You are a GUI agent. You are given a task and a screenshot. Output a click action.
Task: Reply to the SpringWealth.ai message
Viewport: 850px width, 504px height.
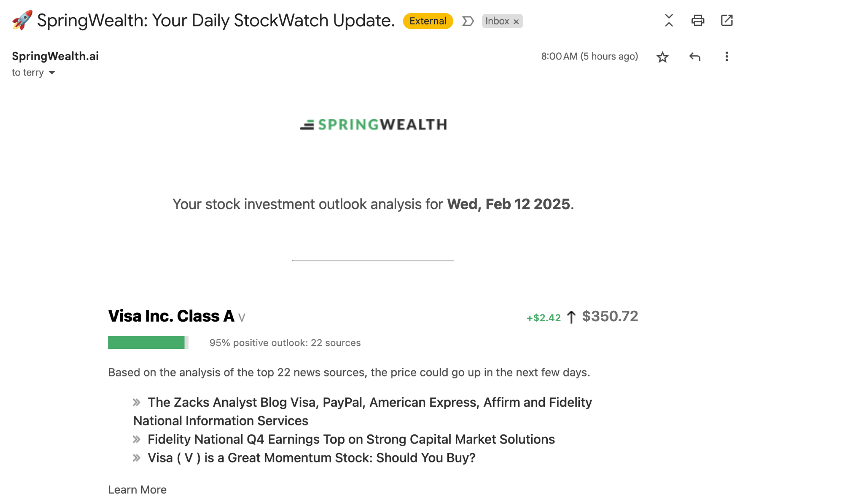coord(694,57)
